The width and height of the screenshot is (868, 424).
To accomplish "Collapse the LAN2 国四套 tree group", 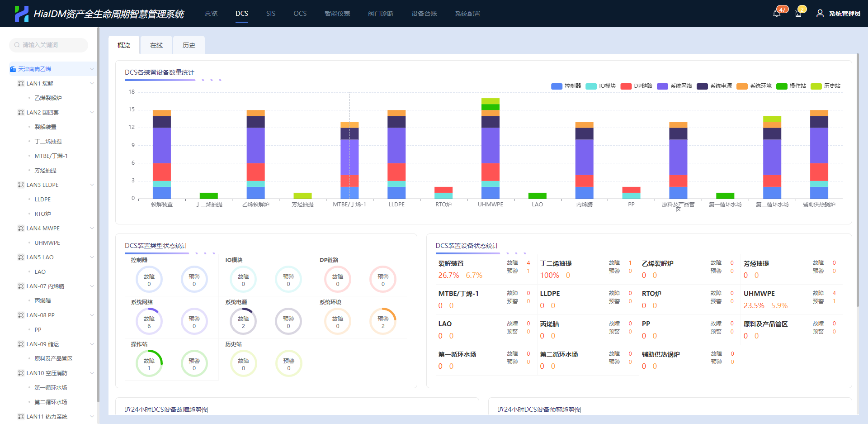I will (x=92, y=113).
